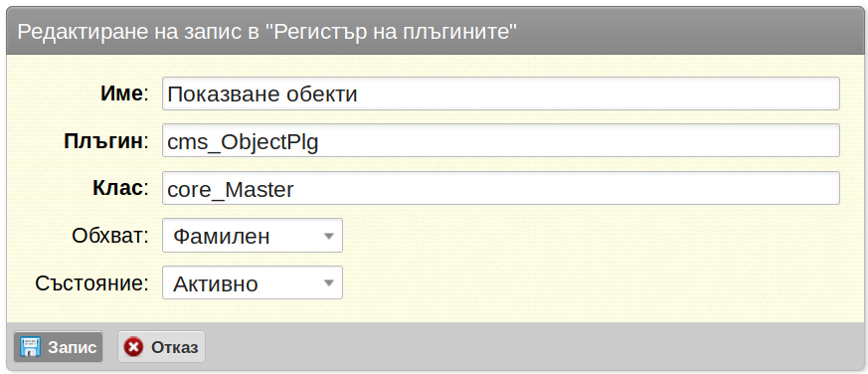Click the bold Плъгин label
Screen dimensions: 868x374
(x=103, y=140)
